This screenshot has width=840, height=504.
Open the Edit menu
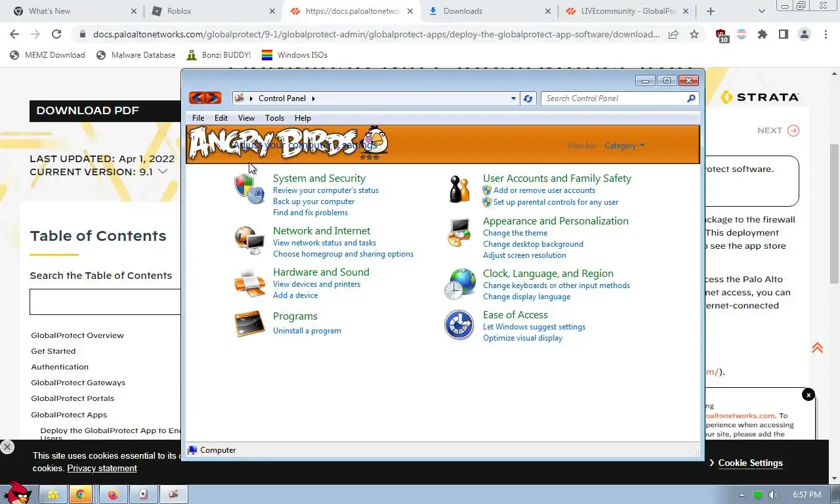(x=221, y=118)
